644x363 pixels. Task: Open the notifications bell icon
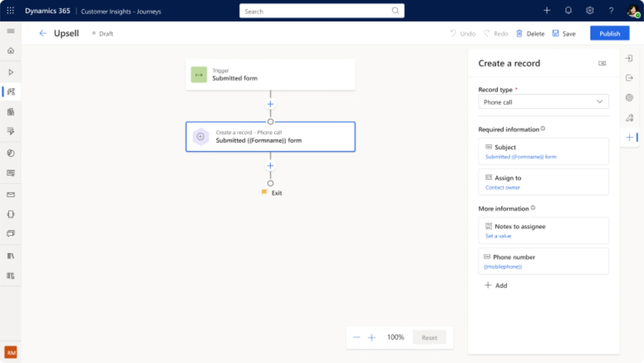569,11
